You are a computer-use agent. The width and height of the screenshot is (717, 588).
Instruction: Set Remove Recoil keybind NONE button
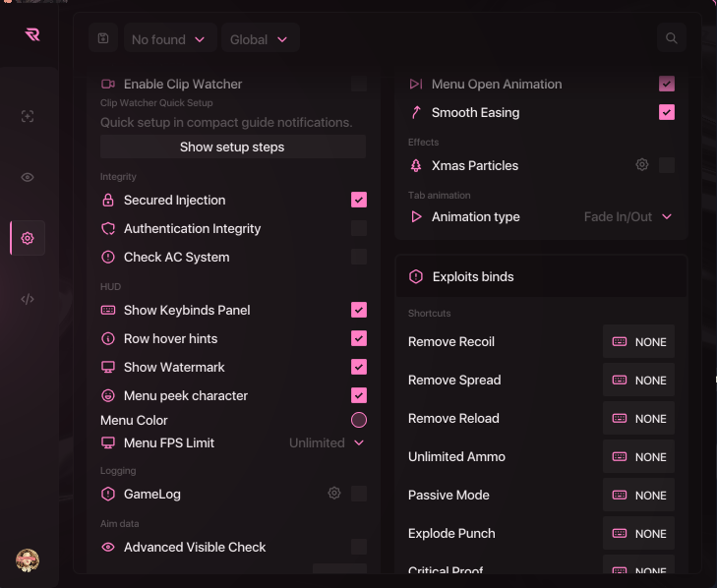638,341
